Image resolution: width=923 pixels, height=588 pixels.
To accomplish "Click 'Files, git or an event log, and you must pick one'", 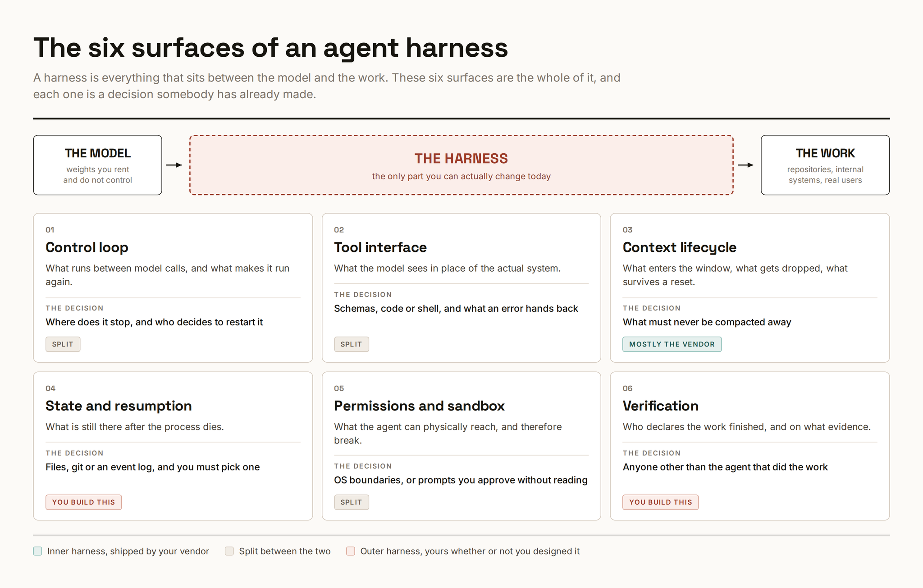I will (x=153, y=467).
